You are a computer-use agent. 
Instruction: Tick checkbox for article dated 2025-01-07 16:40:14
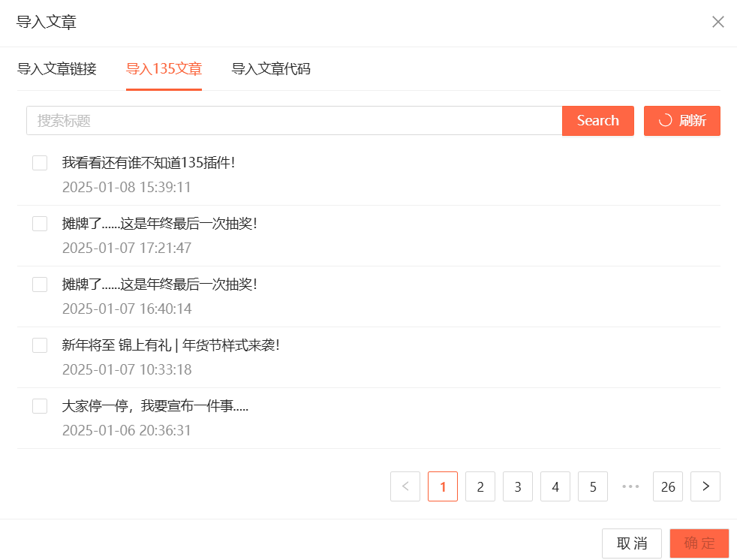[40, 285]
